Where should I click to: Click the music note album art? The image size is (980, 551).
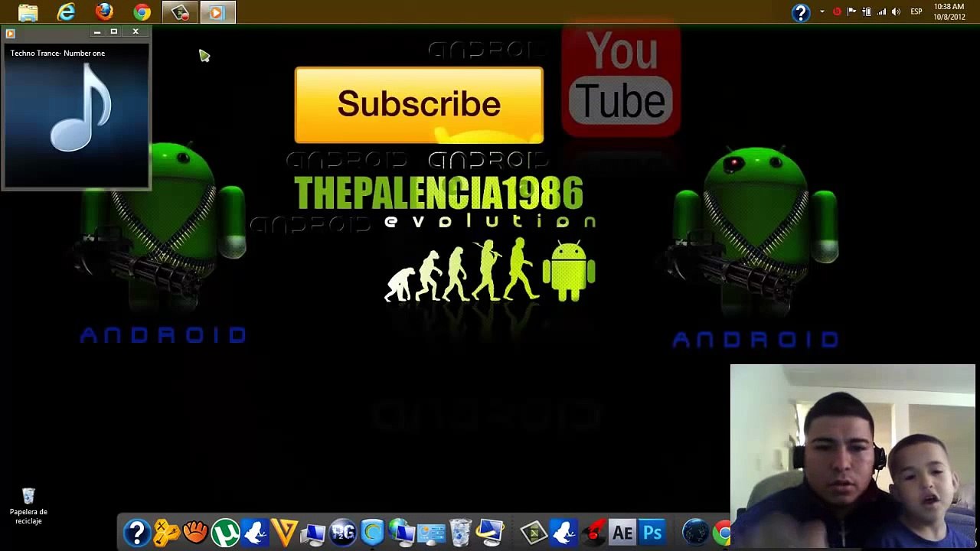coord(81,107)
